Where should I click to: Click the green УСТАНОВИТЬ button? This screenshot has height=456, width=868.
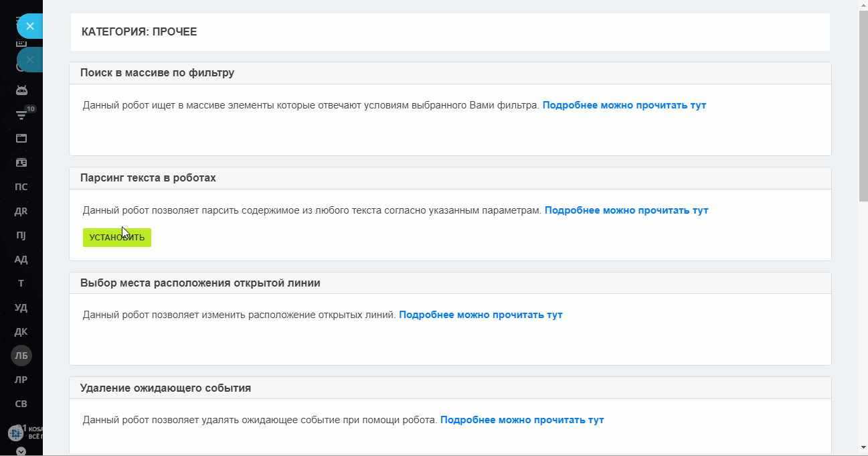point(117,238)
